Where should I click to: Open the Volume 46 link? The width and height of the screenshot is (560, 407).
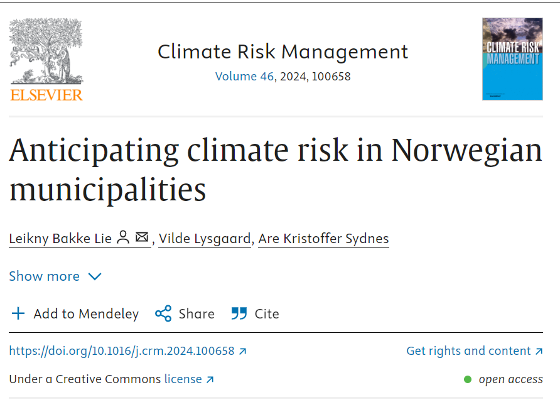tap(244, 76)
